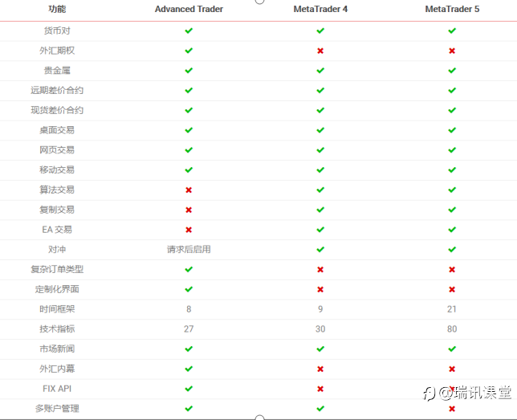
Task: Click MetaTrader 4 checkmark for 桌面交易
Action: (320, 130)
